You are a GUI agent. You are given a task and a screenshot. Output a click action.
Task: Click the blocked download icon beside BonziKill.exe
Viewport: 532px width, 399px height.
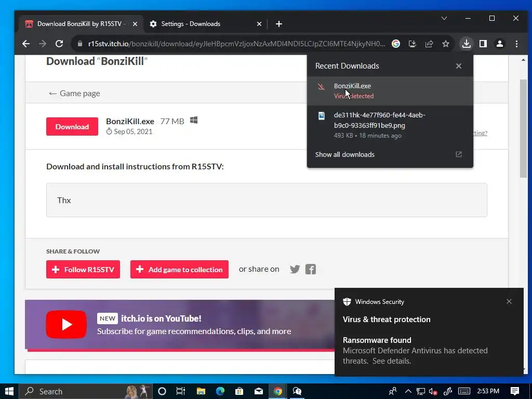(x=321, y=87)
